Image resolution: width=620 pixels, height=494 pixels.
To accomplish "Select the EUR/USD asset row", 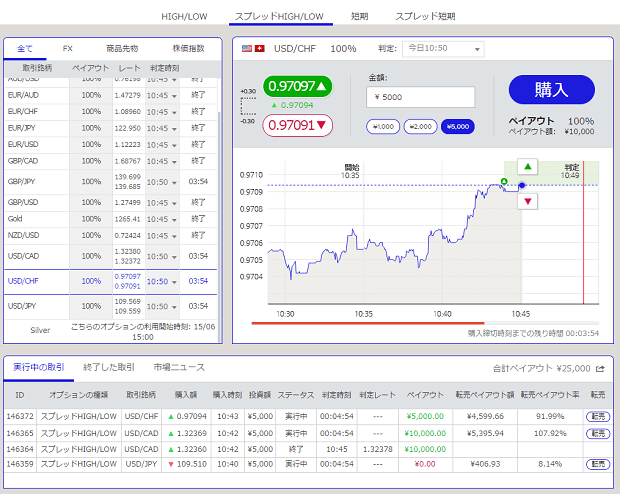I will pyautogui.click(x=111, y=144).
